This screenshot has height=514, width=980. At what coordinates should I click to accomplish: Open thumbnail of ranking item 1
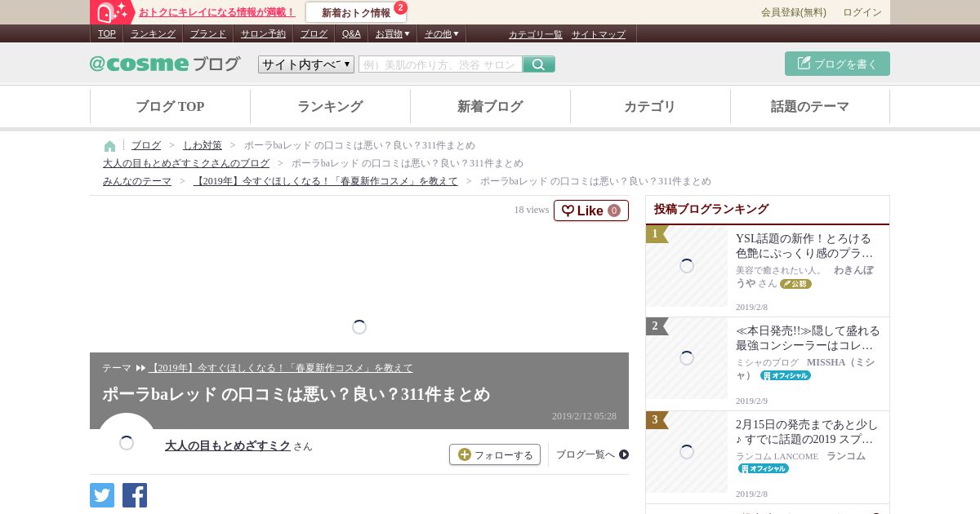click(687, 266)
